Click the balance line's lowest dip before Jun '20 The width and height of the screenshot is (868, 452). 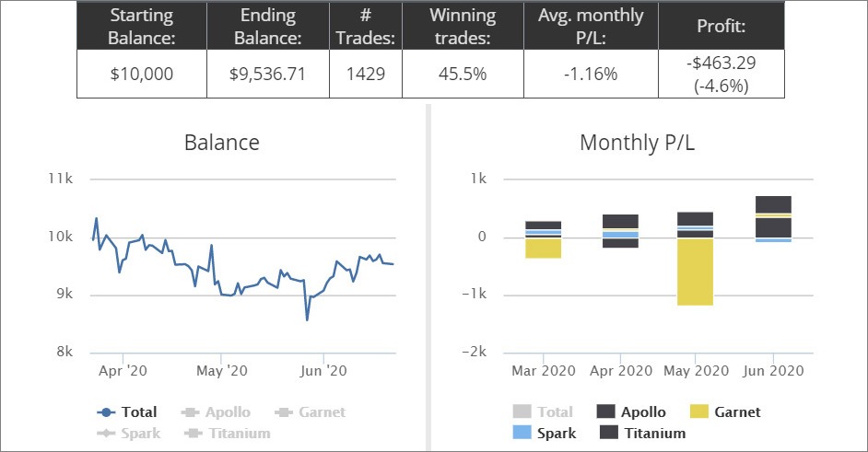[x=307, y=319]
